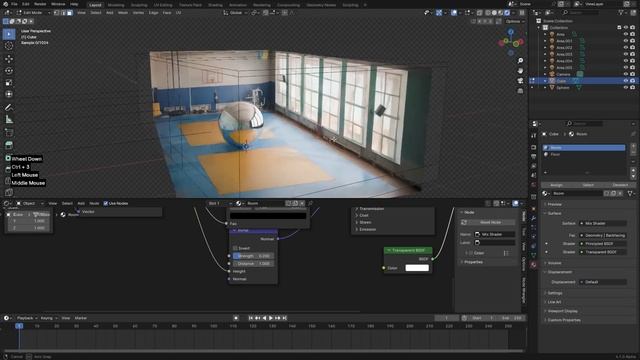Disable rendering of Collection camera icon

pyautogui.click(x=632, y=28)
